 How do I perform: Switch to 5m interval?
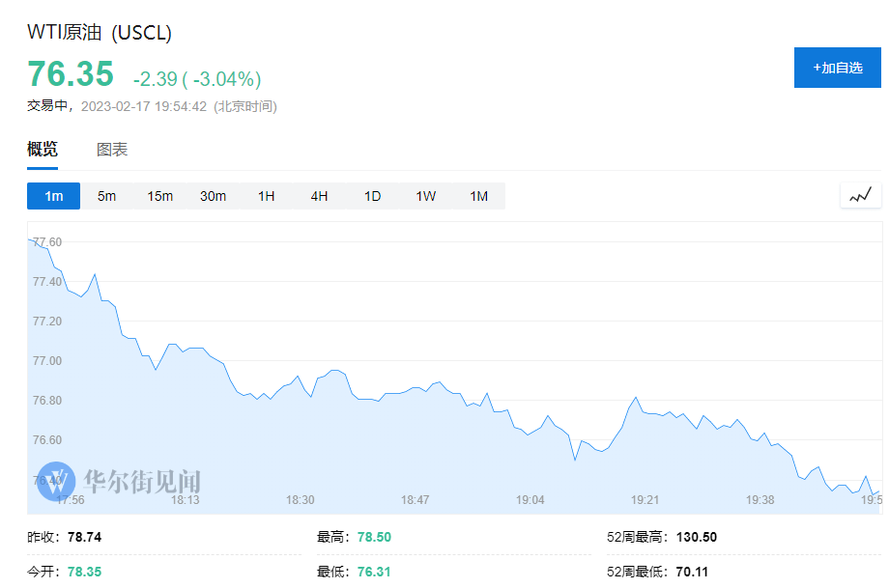pyautogui.click(x=106, y=196)
